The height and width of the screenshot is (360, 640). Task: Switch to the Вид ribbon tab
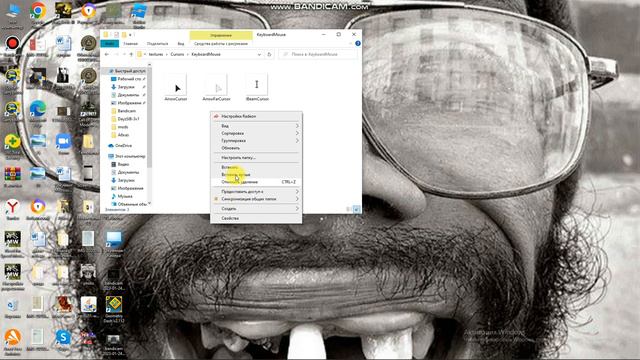181,43
